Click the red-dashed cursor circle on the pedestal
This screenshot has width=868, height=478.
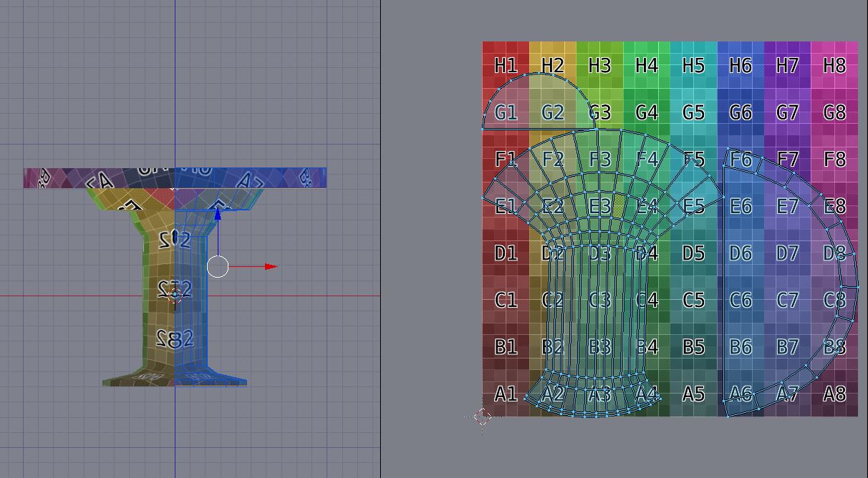173,296
